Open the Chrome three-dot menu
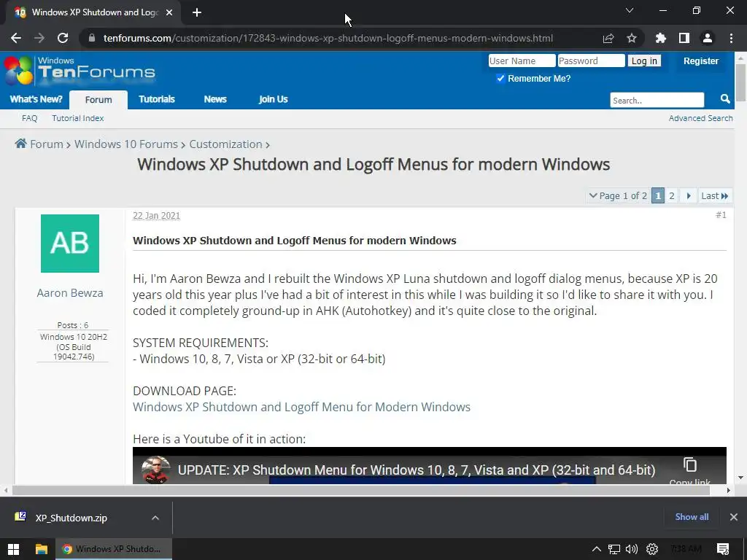 [731, 38]
